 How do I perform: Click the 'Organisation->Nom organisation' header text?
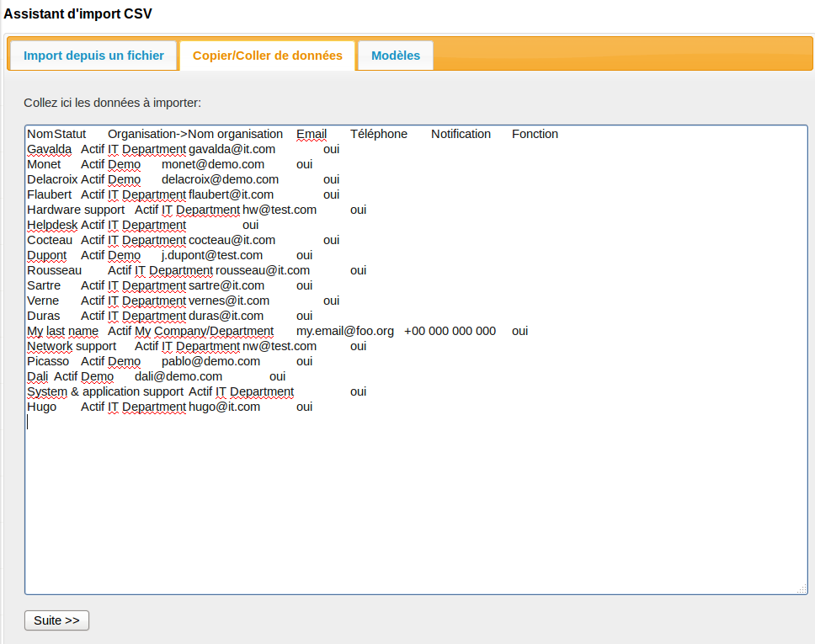point(195,135)
